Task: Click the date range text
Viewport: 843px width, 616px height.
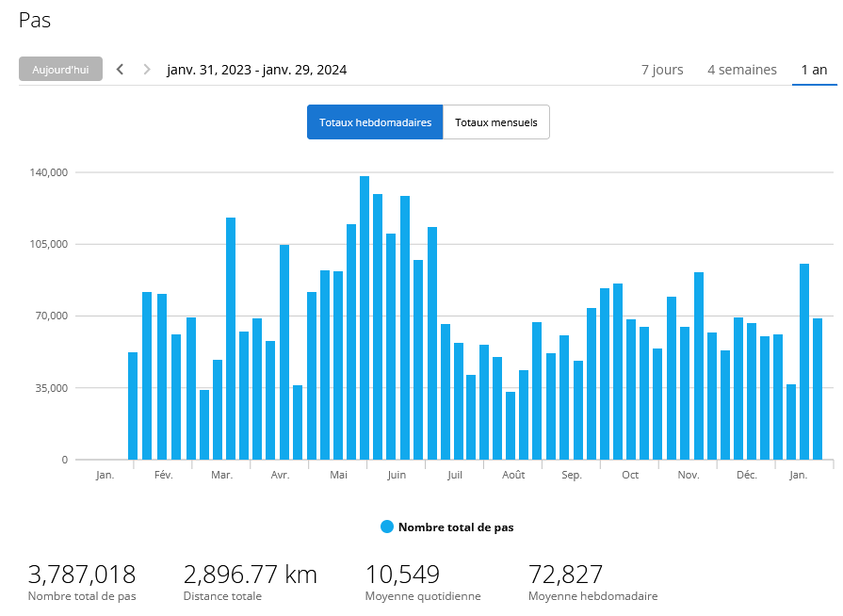Action: (x=257, y=70)
